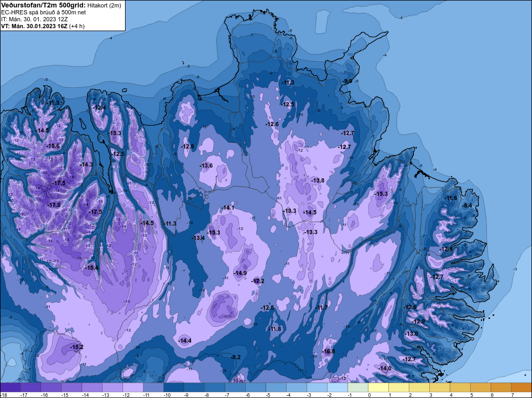Image resolution: width=532 pixels, height=398 pixels.
Task: Click the legend label '-18' in the colour scale
Action: click(4, 395)
